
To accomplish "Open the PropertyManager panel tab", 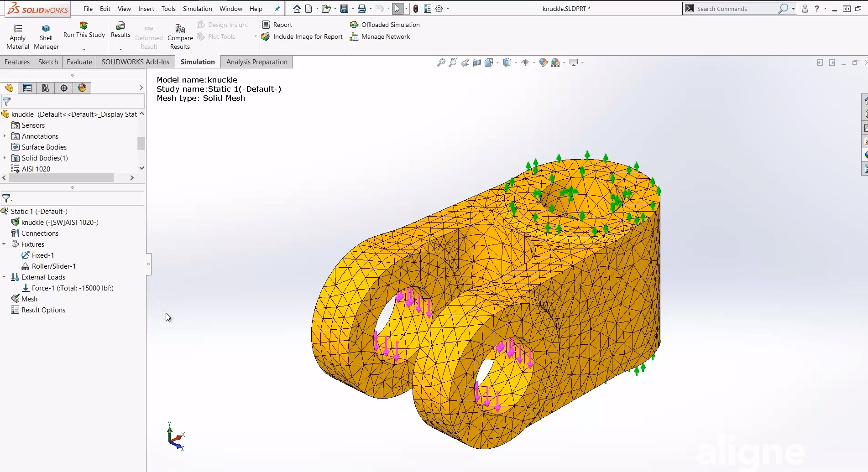I will pyautogui.click(x=27, y=88).
